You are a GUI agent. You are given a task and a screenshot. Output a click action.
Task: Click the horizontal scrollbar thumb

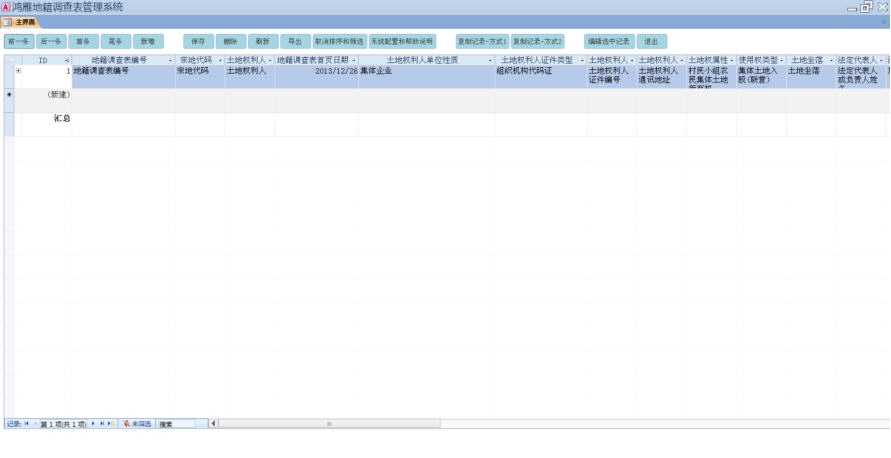pyautogui.click(x=329, y=424)
